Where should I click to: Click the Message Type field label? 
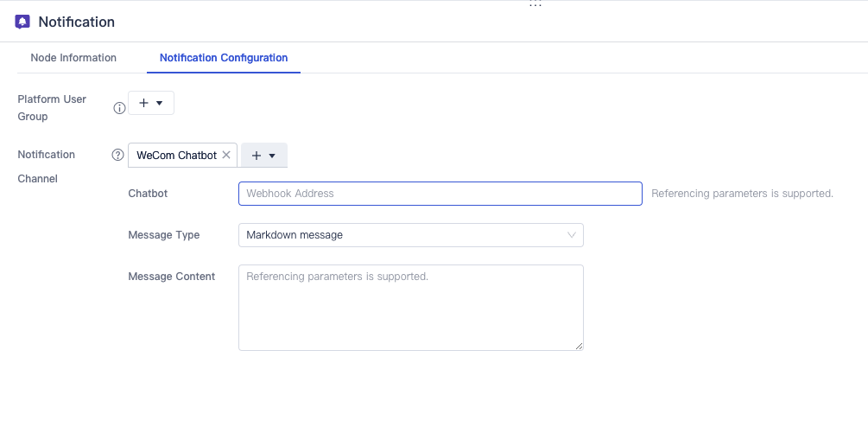tap(163, 235)
